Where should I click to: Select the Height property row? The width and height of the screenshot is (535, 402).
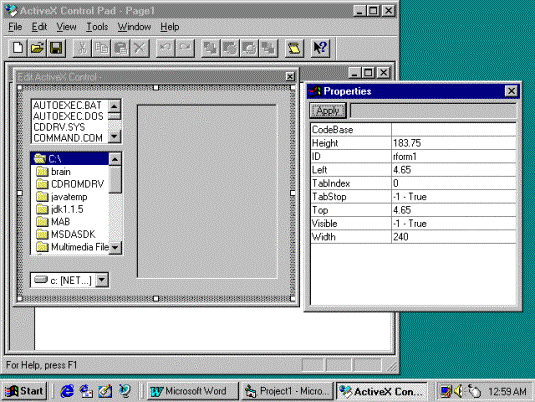click(414, 143)
